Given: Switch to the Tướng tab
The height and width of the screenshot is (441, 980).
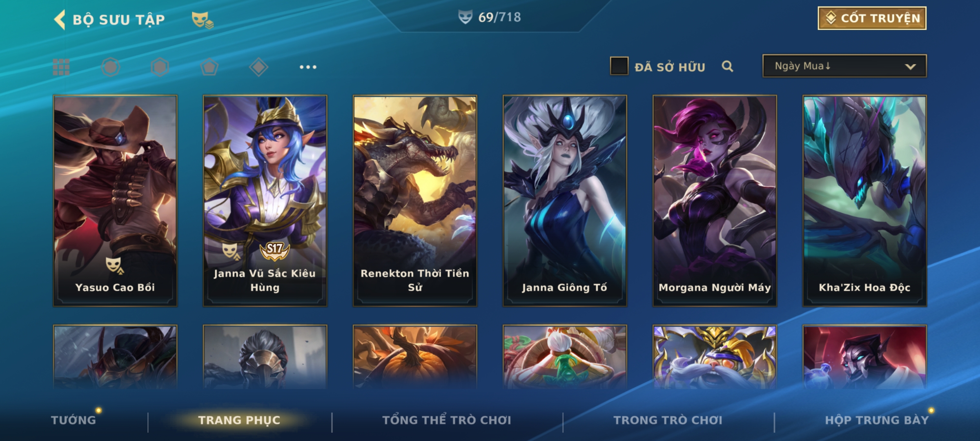Looking at the screenshot, I should click(73, 420).
